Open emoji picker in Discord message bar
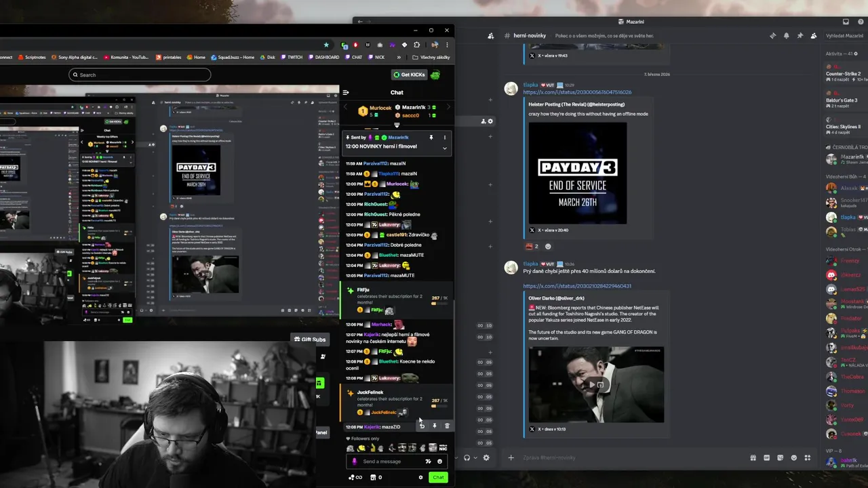The image size is (868, 488). 795,457
